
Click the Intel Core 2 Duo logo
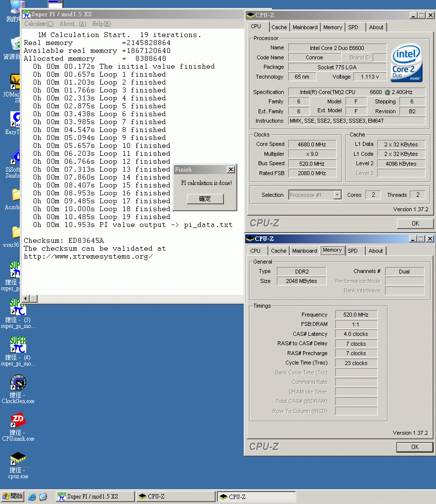(x=406, y=63)
